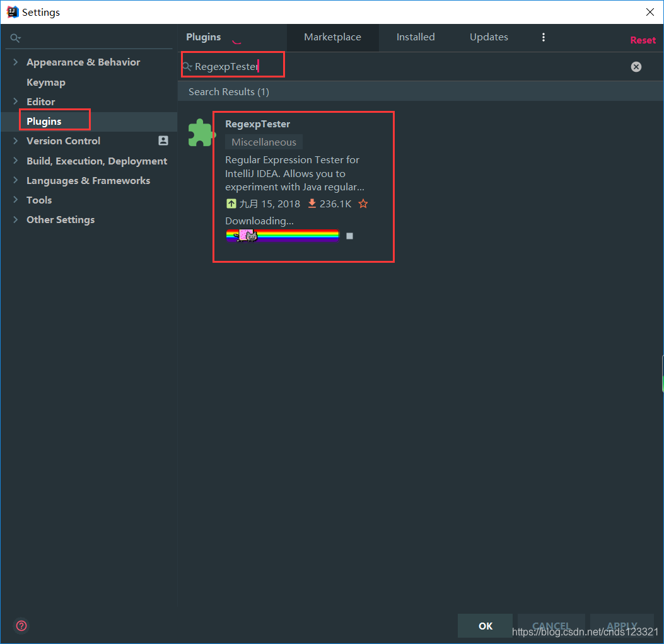The height and width of the screenshot is (644, 664).
Task: Switch to the Updates tab
Action: (x=489, y=37)
